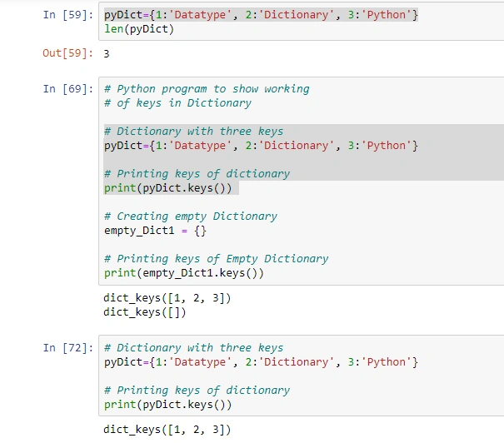504x443 pixels.
Task: Click first output dict_keys([1, 2, 3]) of cell 69
Action: click(x=167, y=298)
